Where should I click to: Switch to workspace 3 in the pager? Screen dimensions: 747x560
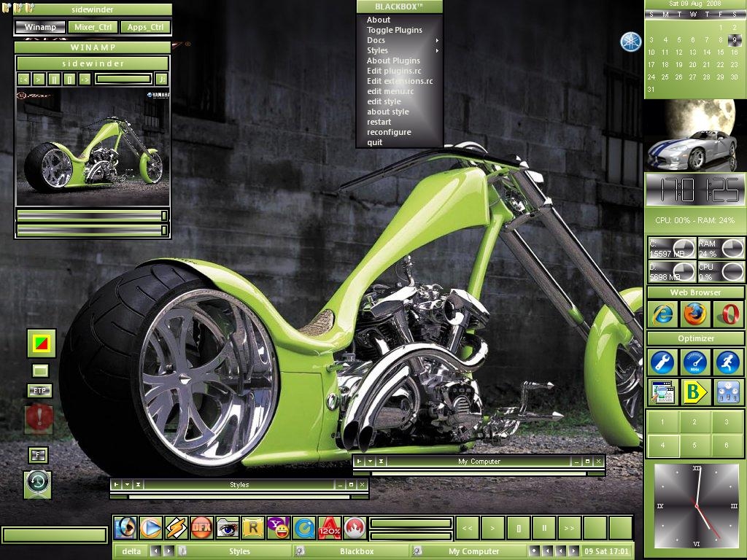727,422
